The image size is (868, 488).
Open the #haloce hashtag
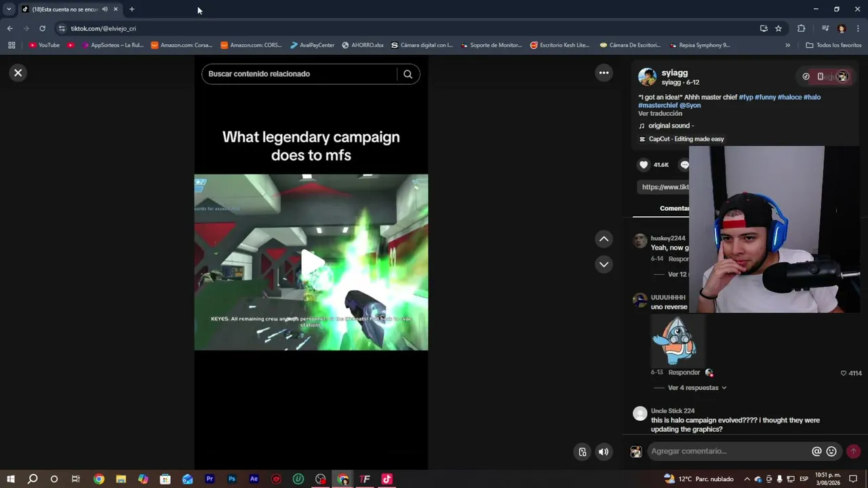click(789, 97)
